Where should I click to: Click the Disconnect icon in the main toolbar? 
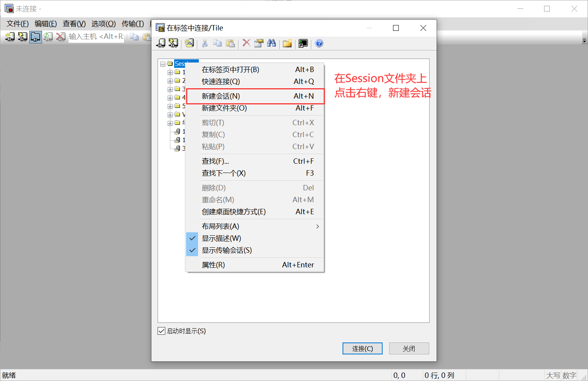(x=60, y=37)
